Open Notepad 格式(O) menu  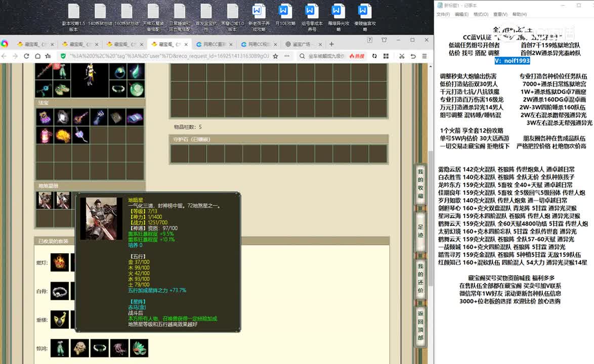click(481, 14)
